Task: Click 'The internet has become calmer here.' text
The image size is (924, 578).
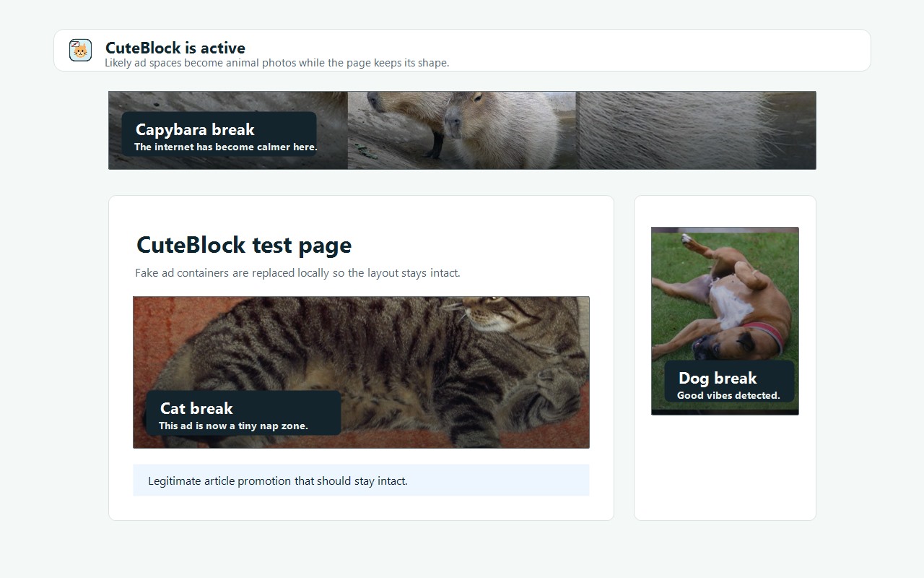Action: tap(225, 147)
